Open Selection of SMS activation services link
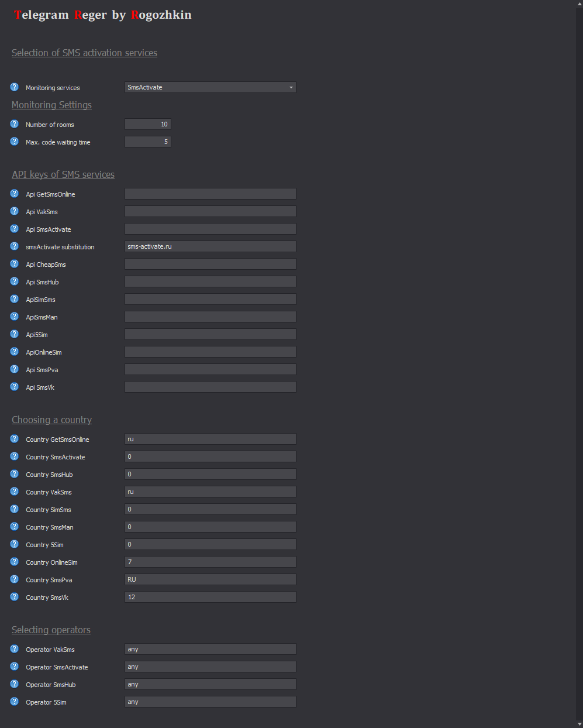The height and width of the screenshot is (728, 583). [x=84, y=53]
